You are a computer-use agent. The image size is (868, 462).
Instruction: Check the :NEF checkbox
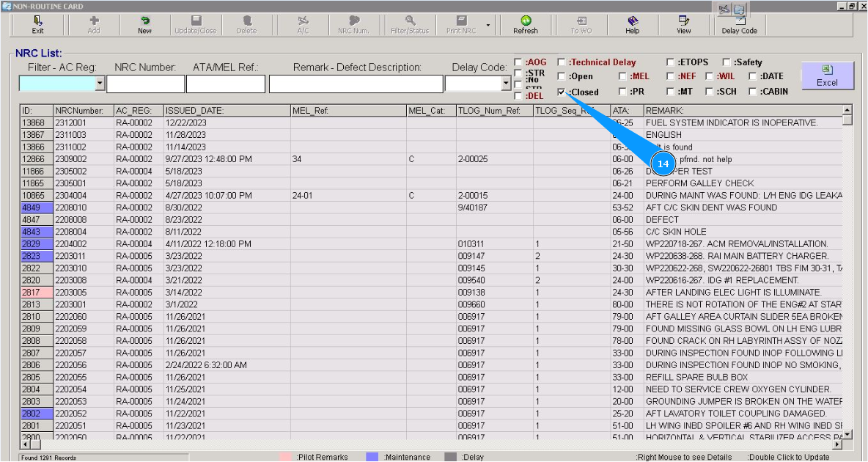(x=670, y=76)
